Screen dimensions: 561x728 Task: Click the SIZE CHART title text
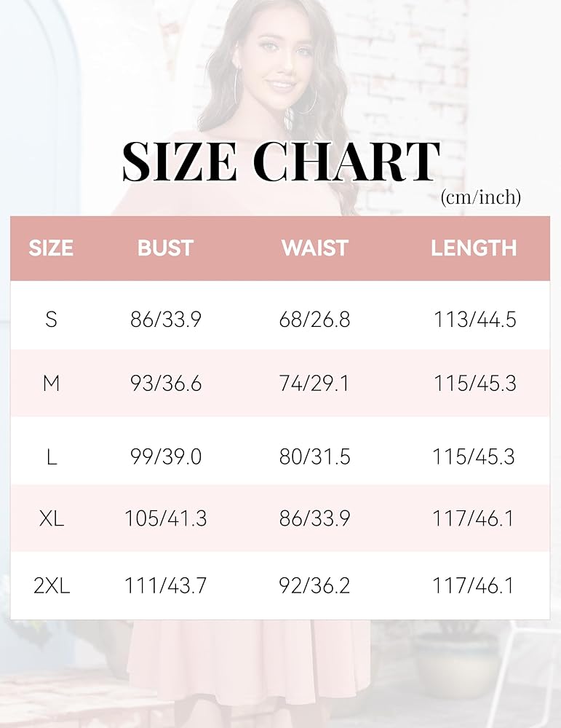tap(281, 162)
